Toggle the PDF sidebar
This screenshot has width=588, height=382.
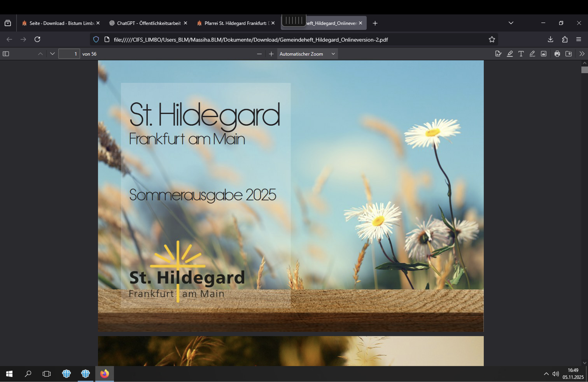[x=6, y=54]
